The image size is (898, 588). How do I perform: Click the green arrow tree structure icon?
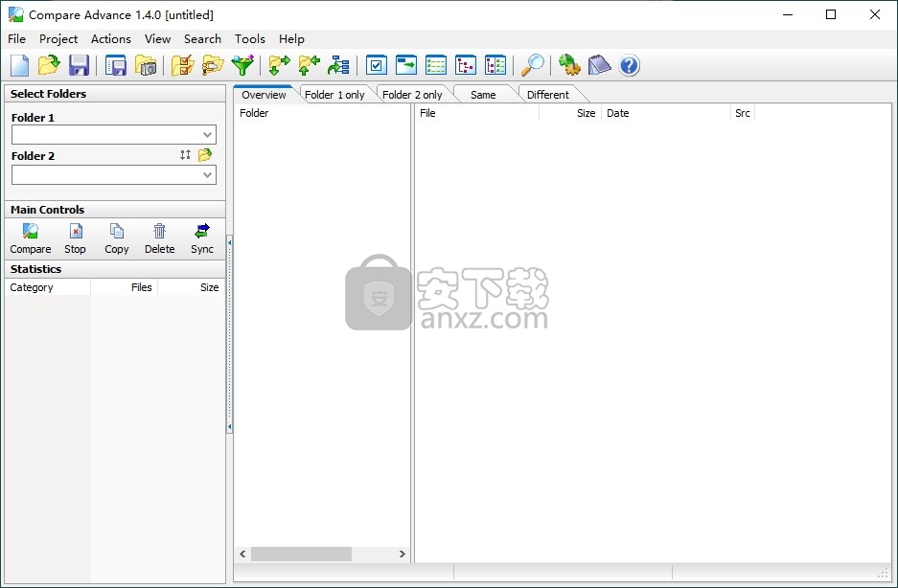(x=339, y=65)
